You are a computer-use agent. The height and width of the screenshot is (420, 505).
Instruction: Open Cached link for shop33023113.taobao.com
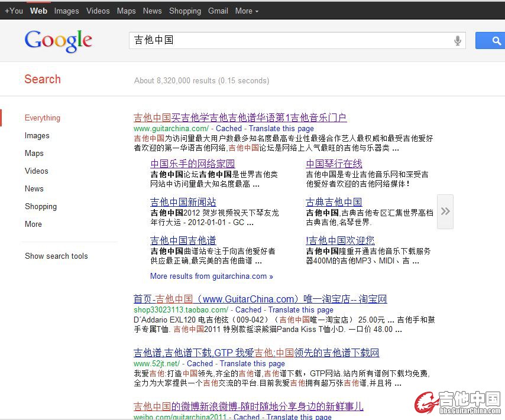pyautogui.click(x=248, y=310)
